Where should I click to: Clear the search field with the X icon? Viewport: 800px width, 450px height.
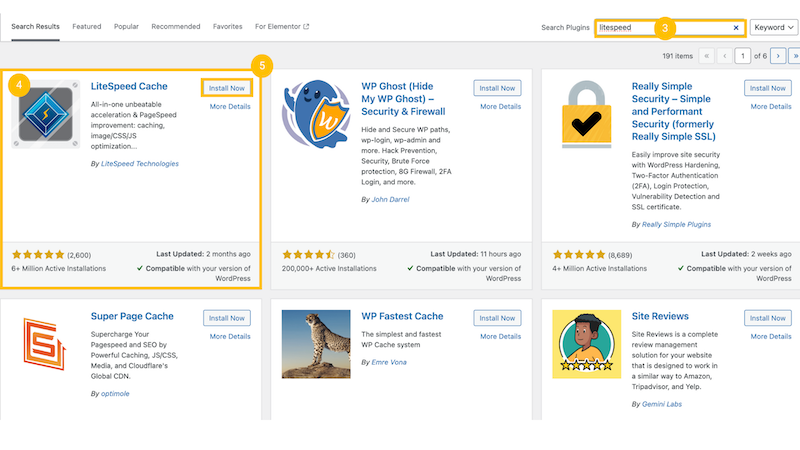(x=736, y=28)
